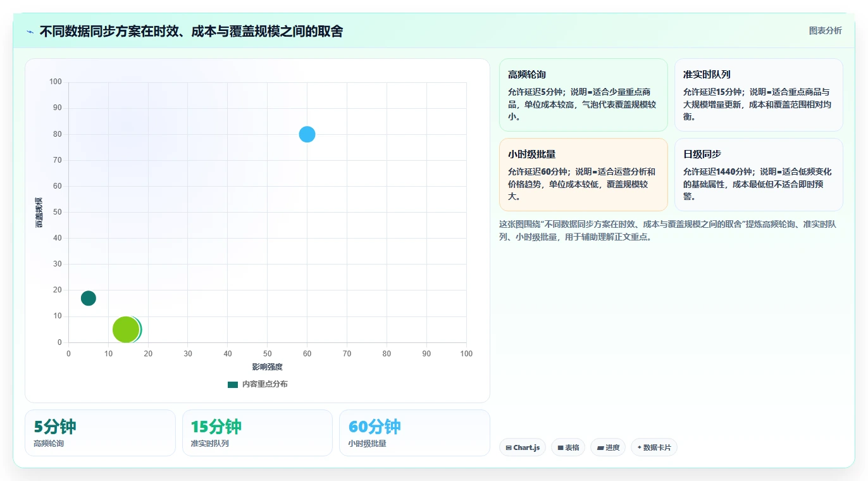Image resolution: width=868 pixels, height=481 pixels.
Task: Click the 允许延迟1440分钟 description text
Action: tap(757, 184)
